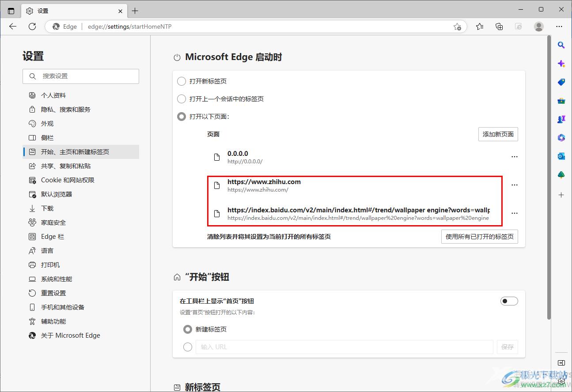Open 侧栏 settings section
Viewport: 572px width, 392px height.
(81, 138)
